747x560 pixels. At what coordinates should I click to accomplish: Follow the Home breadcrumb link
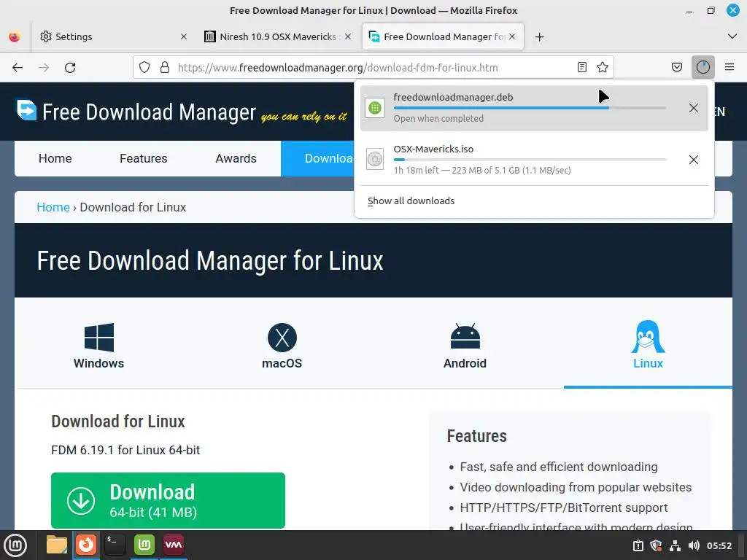tap(53, 207)
